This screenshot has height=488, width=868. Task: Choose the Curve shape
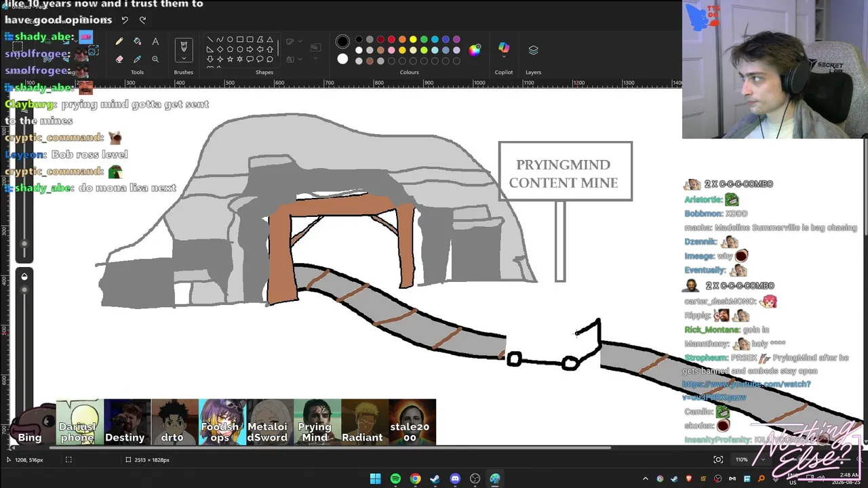(x=220, y=39)
